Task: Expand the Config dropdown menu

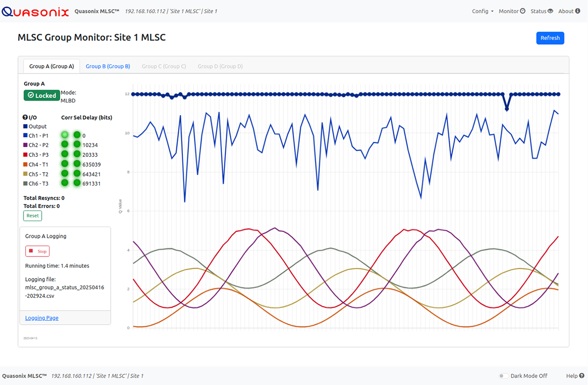Action: pyautogui.click(x=483, y=11)
